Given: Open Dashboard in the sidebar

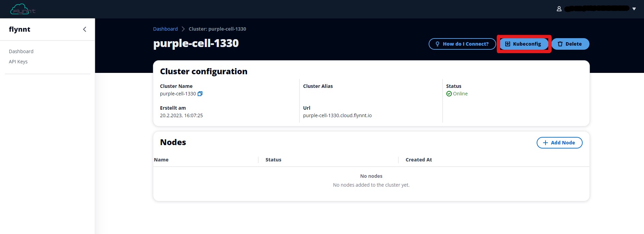Looking at the screenshot, I should pos(21,51).
